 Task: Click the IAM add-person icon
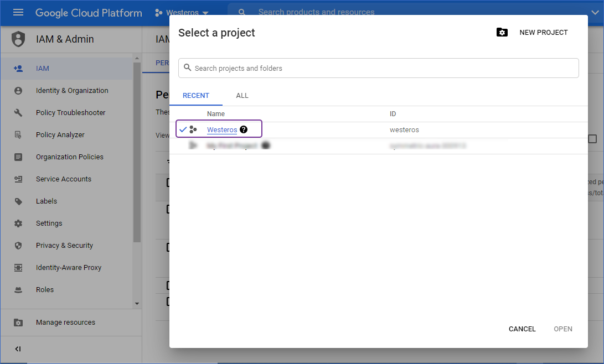click(18, 69)
